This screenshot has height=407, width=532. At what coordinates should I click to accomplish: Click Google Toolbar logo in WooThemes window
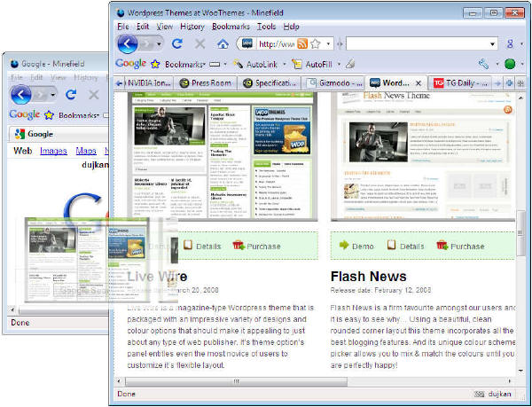click(x=130, y=64)
